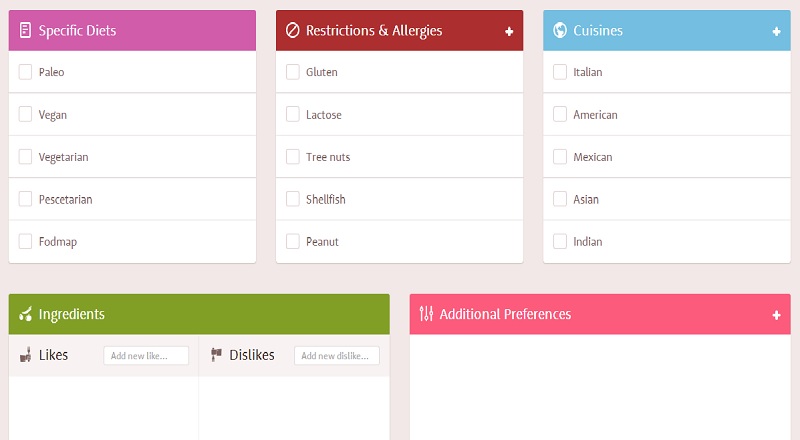Expand Cuisines panel with plus icon
The width and height of the screenshot is (800, 440).
pos(776,32)
